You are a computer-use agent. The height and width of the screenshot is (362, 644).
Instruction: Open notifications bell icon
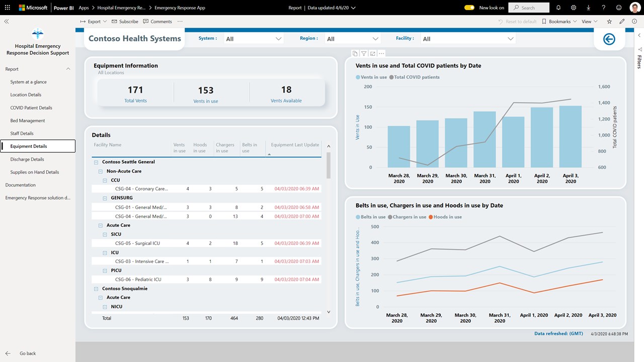pyautogui.click(x=558, y=8)
